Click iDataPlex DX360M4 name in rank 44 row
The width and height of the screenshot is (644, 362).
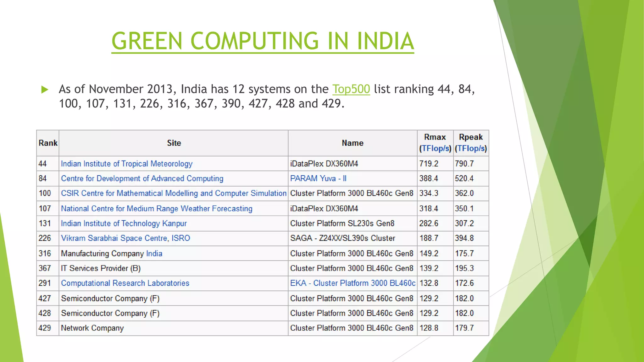coord(324,164)
